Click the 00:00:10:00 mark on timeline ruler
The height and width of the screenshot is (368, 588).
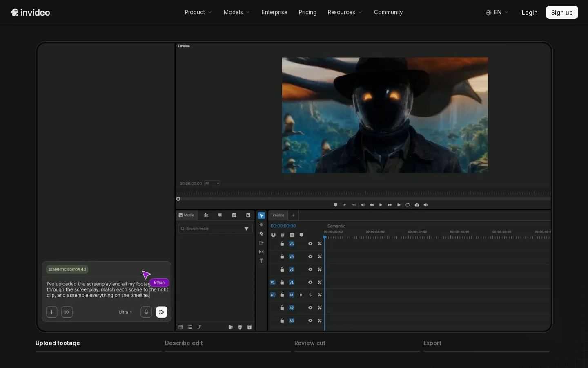[x=375, y=232]
